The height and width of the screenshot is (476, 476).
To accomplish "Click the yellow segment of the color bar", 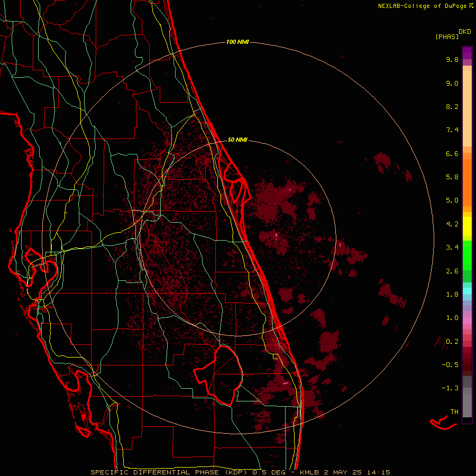I will [467, 226].
